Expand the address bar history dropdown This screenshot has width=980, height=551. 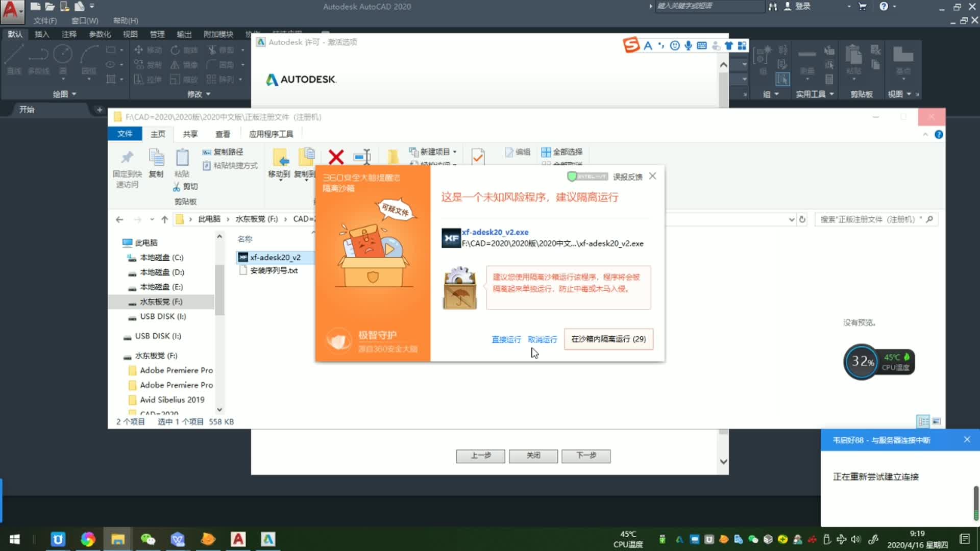click(792, 219)
